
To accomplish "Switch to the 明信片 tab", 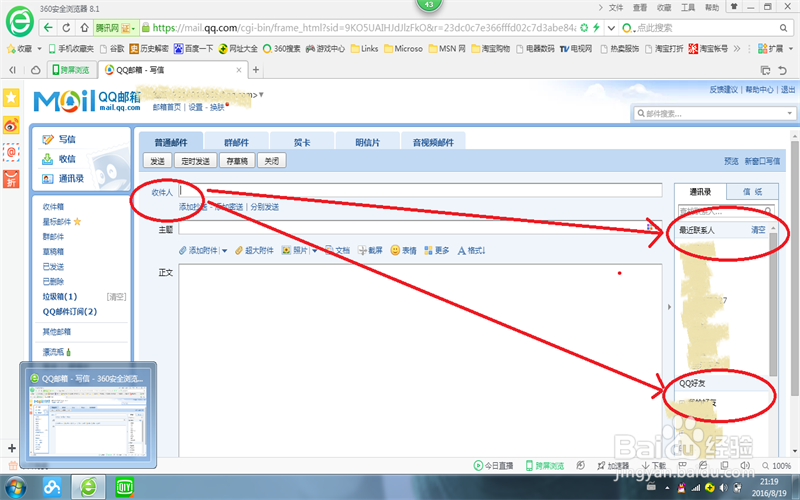I will pos(367,142).
